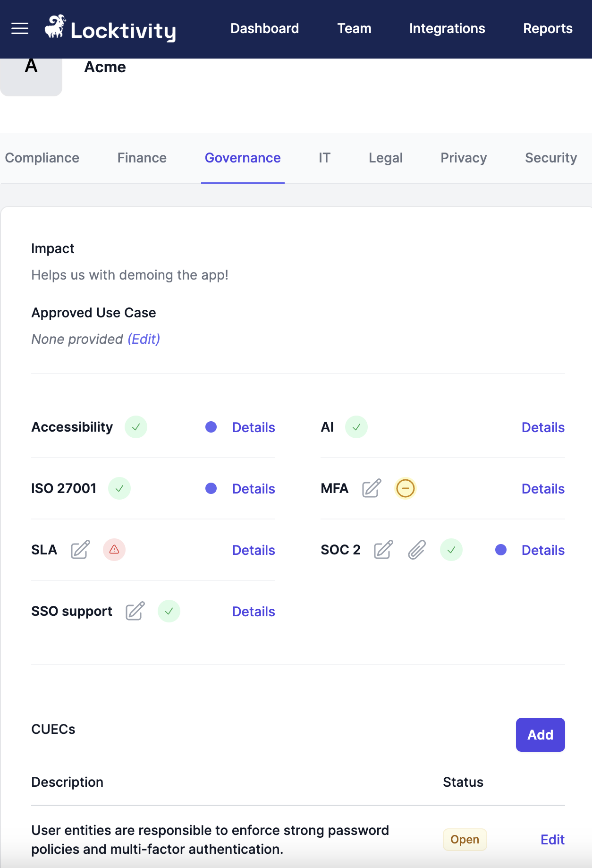Click the Open status badge on the CUEC row
Screen dimensions: 592x868
coord(465,840)
